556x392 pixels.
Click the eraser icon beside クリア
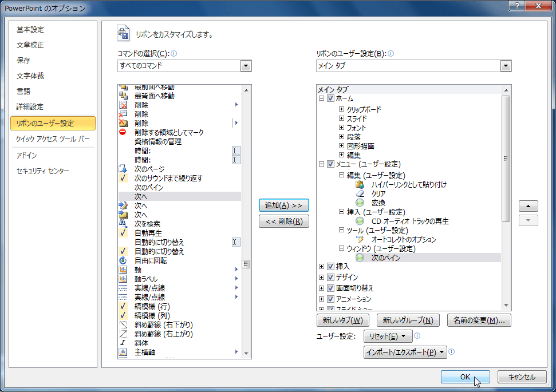360,193
